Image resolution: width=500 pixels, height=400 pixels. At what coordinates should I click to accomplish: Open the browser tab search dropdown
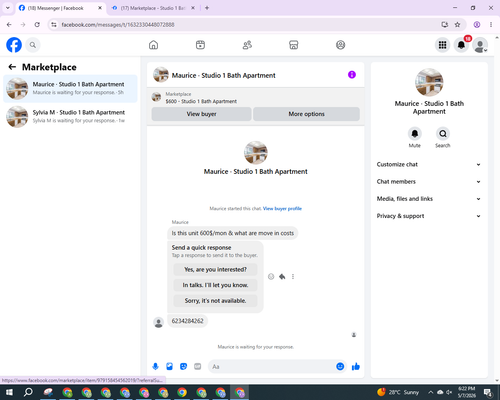point(8,8)
